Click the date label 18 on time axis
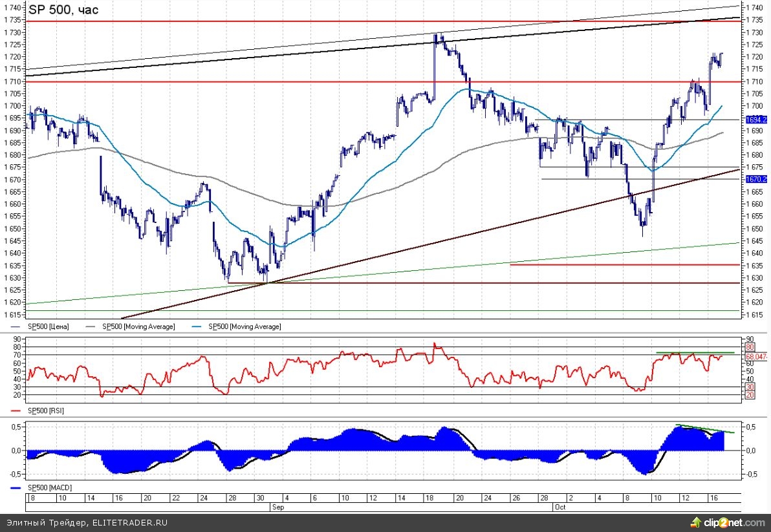Screen dimensions: 771x532 [429, 498]
